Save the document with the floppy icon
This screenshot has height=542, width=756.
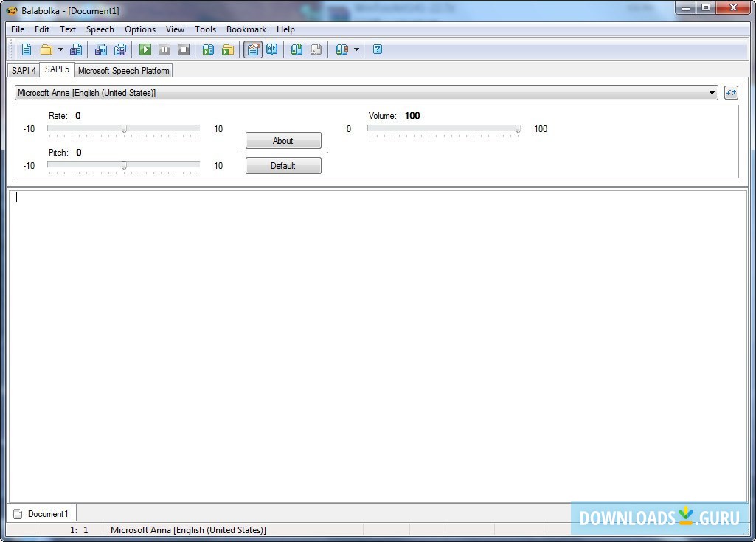pos(76,49)
